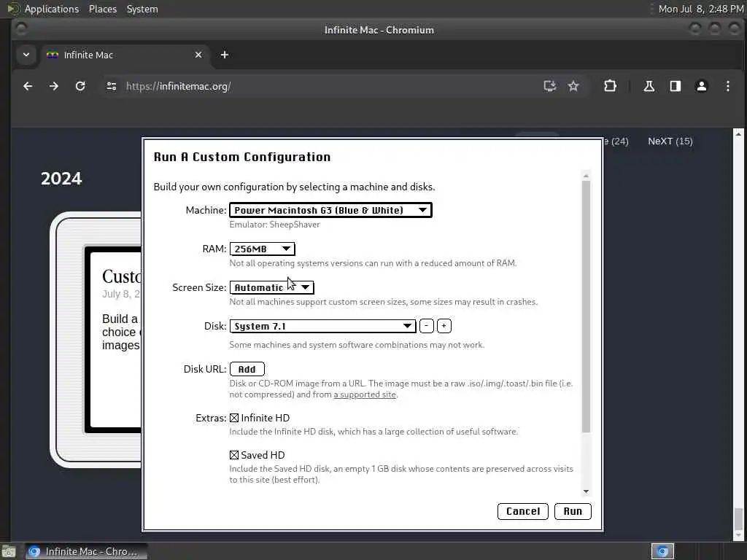Click the show desktop icon in taskbar
Screen dimensions: 747x560
pos(8,551)
